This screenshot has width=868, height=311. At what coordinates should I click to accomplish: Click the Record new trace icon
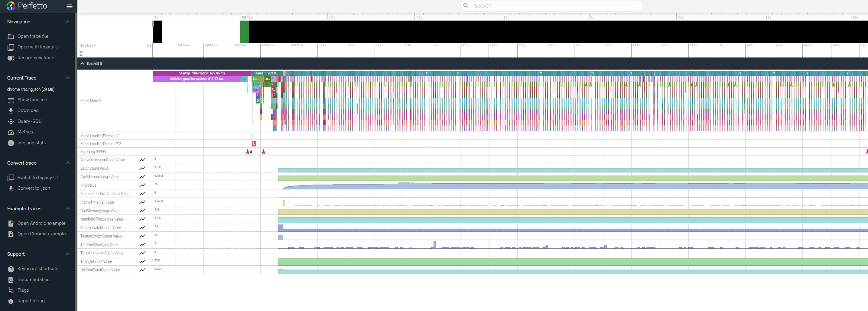tap(11, 58)
